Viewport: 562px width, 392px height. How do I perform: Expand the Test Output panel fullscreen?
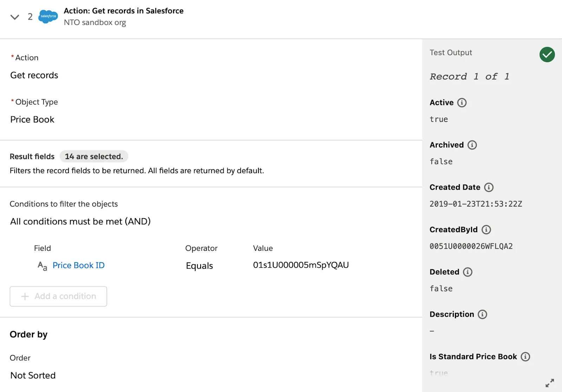pos(549,382)
